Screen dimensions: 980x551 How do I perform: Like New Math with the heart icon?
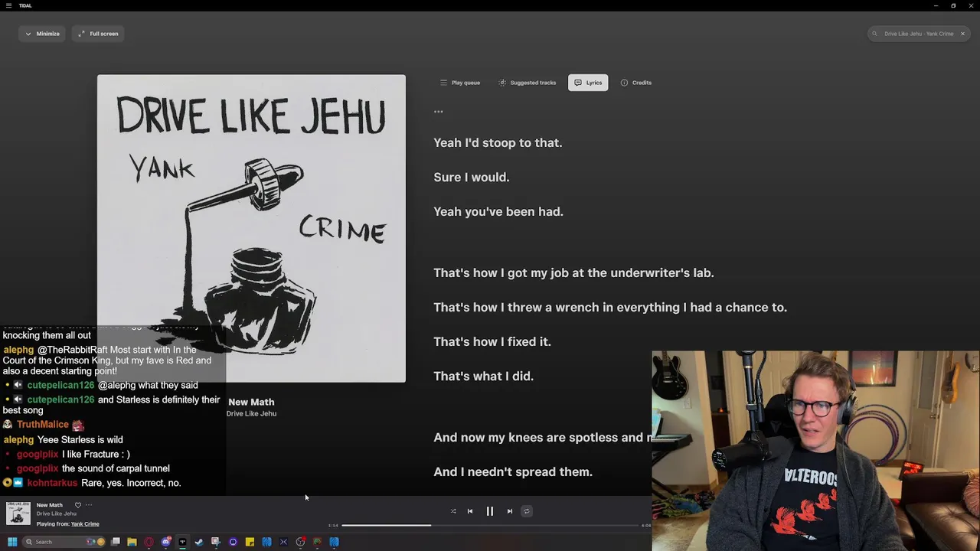77,505
